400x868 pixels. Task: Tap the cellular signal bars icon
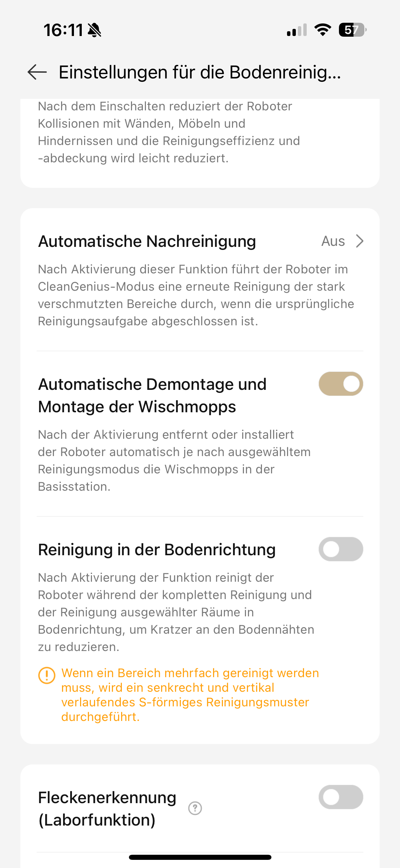[297, 30]
